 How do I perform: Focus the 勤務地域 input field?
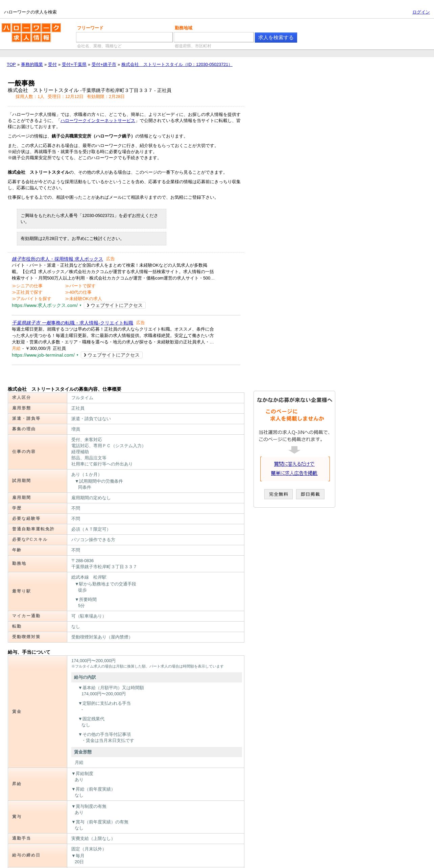[x=214, y=37]
